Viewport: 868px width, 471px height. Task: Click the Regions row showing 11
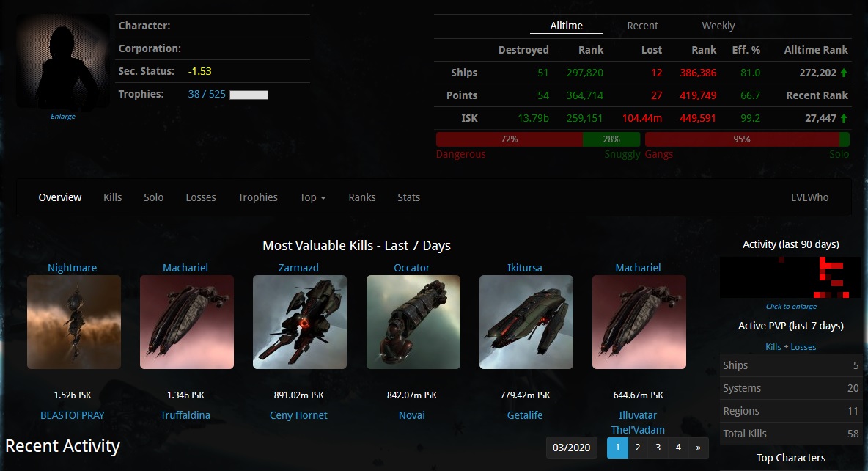point(791,411)
